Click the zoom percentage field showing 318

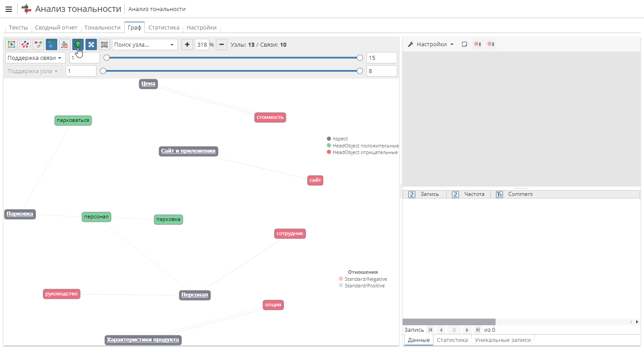202,44
